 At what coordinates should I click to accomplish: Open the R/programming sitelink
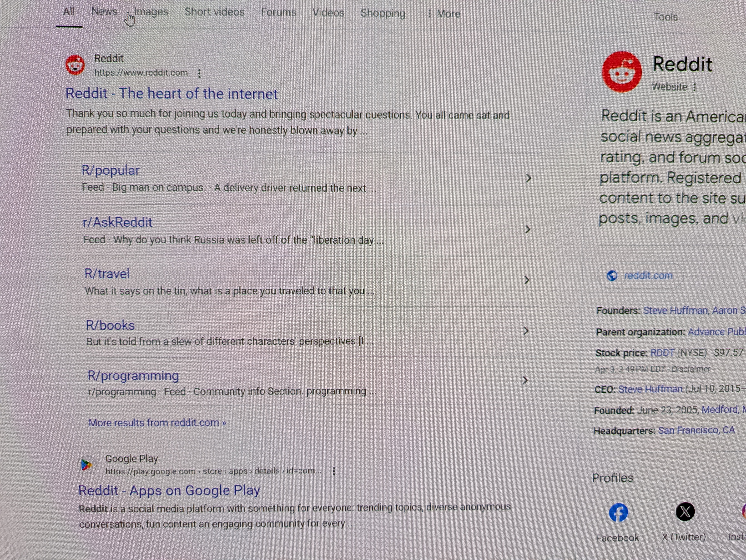[133, 376]
